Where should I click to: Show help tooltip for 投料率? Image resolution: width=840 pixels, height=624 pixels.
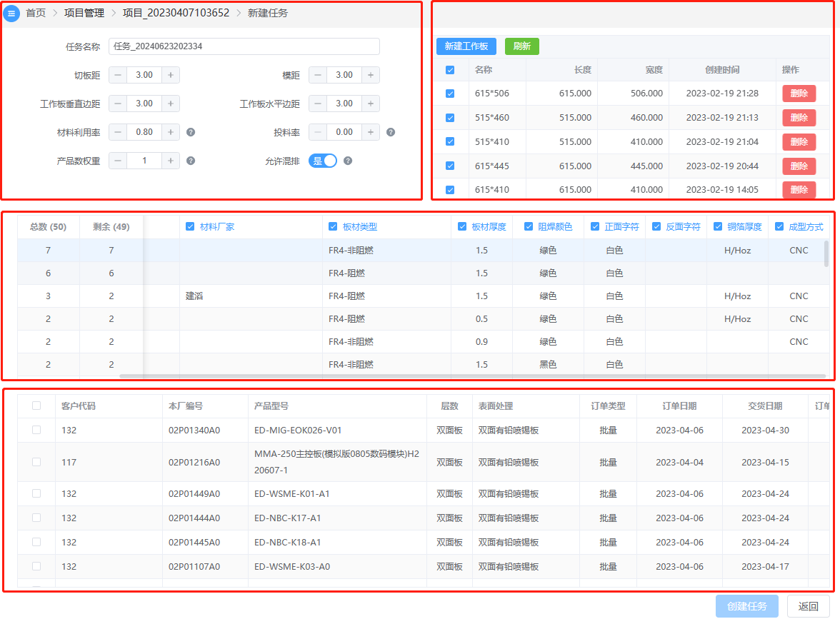click(391, 132)
